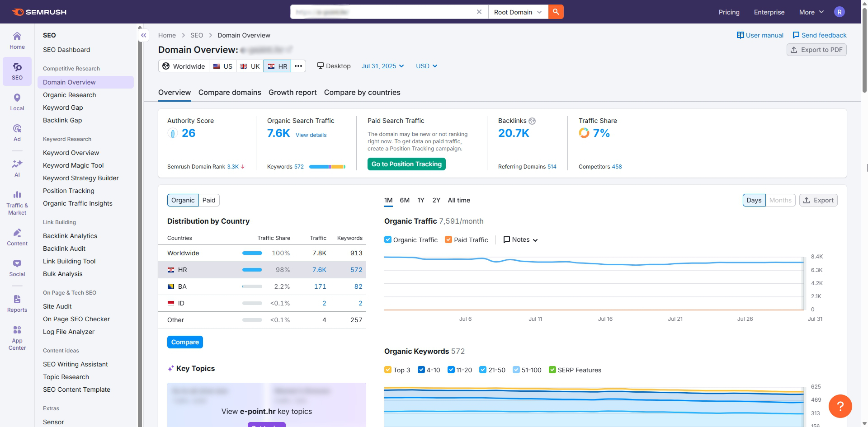Toggle the 51-100 keywords checkbox
This screenshot has width=868, height=427.
pos(516,370)
